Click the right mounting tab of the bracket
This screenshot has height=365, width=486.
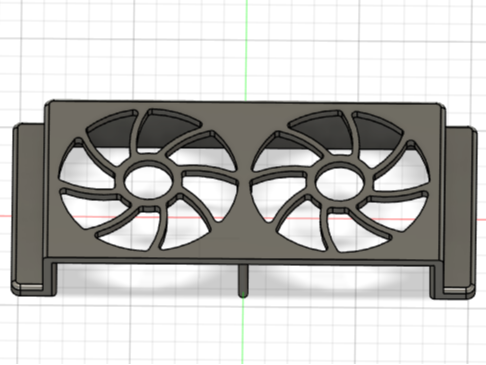461,212
